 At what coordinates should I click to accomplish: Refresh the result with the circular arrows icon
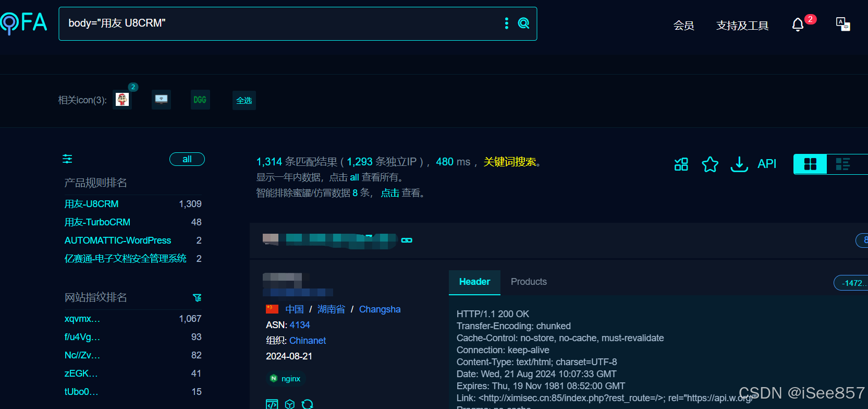pos(308,404)
